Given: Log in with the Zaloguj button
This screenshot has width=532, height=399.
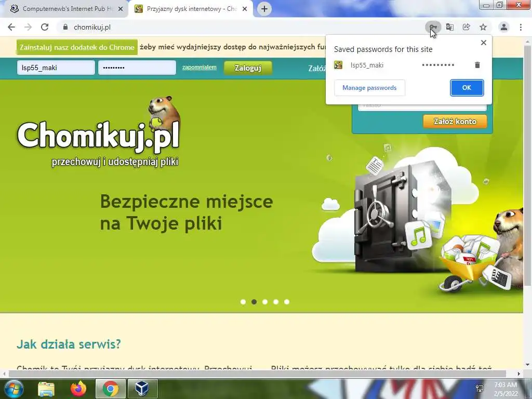Looking at the screenshot, I should [248, 68].
